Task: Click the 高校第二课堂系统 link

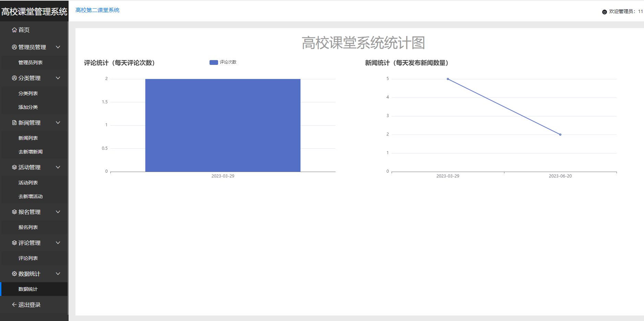Action: pyautogui.click(x=97, y=10)
